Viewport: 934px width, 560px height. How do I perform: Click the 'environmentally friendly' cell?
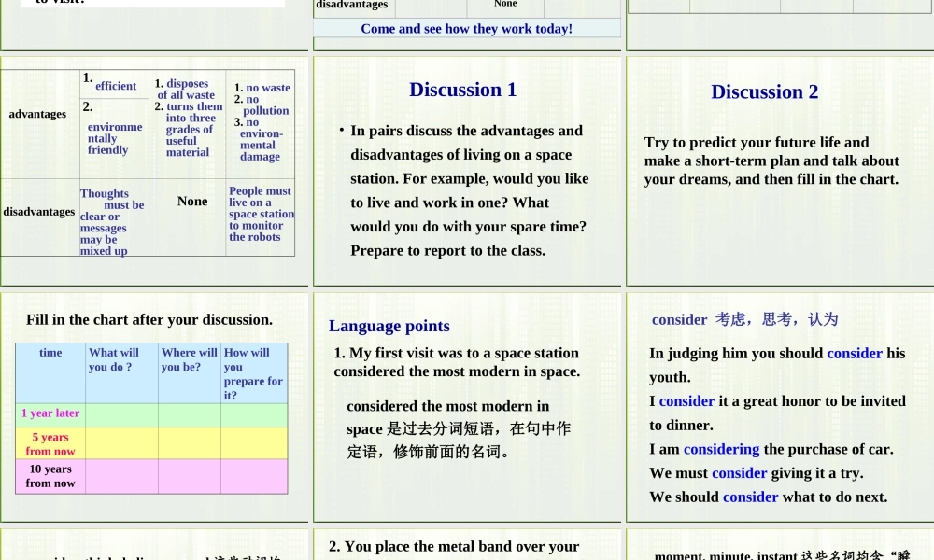pos(114,139)
